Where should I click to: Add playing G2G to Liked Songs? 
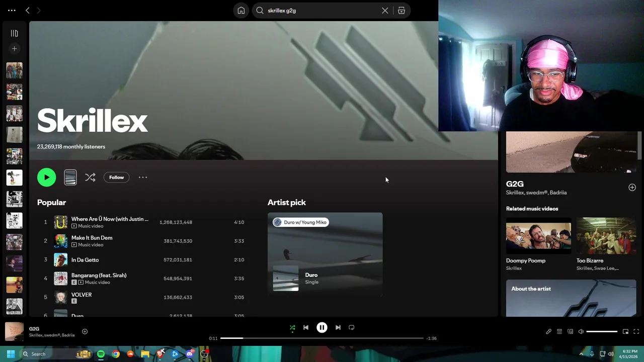click(x=85, y=331)
